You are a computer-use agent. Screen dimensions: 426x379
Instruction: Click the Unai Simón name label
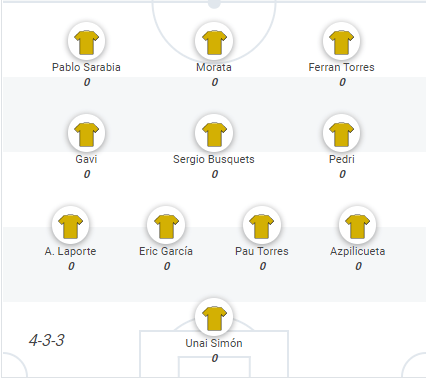[214, 343]
